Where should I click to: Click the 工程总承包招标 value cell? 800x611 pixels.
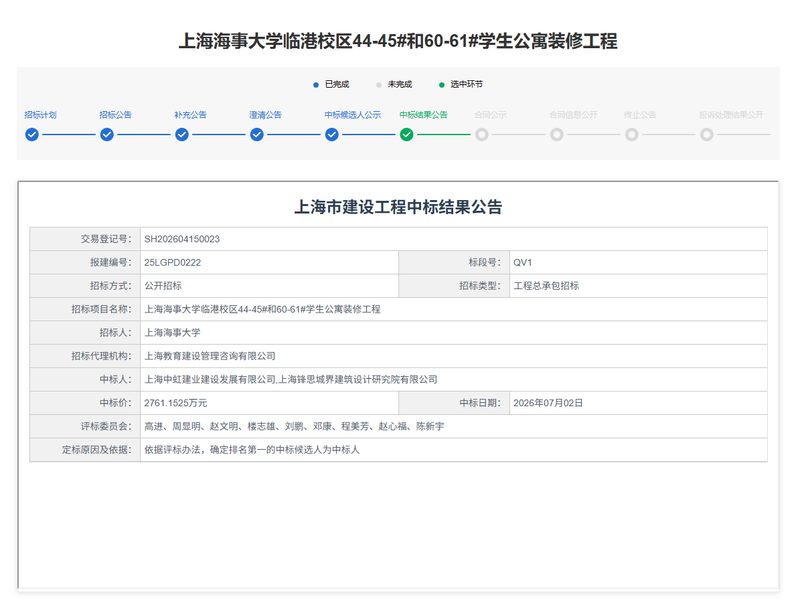(638, 286)
